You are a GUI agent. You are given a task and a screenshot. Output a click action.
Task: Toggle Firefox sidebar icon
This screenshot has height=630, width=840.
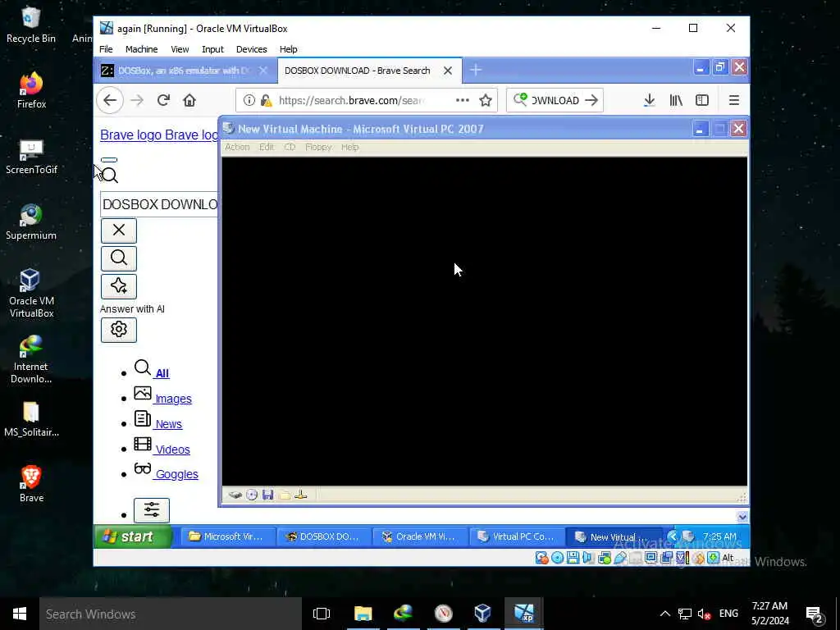coord(702,100)
